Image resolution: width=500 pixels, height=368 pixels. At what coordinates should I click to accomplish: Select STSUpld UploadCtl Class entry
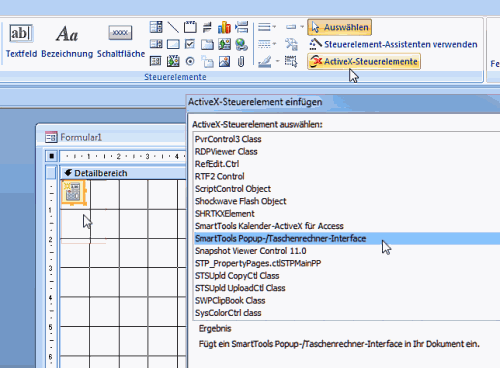(347, 288)
